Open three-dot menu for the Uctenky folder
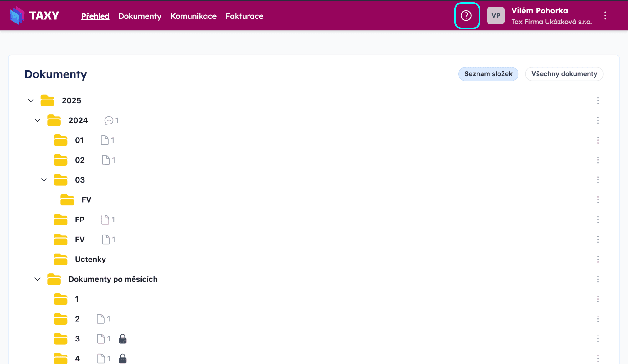The image size is (628, 364). (598, 259)
